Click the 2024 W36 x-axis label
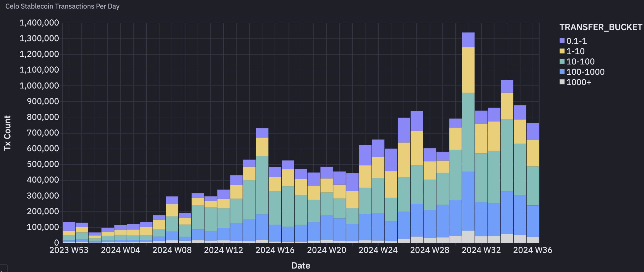 tap(533, 250)
